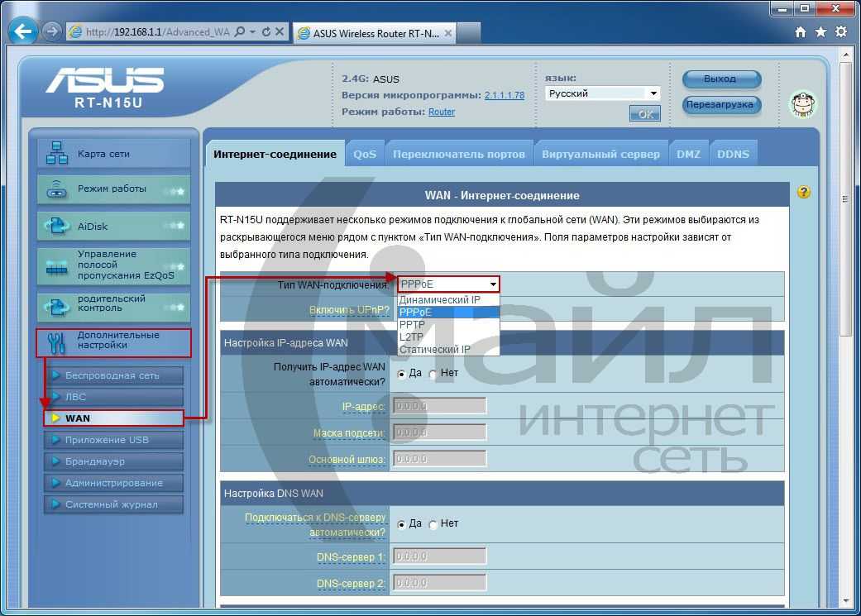Click the DNS-сервер 1 input field

[439, 556]
